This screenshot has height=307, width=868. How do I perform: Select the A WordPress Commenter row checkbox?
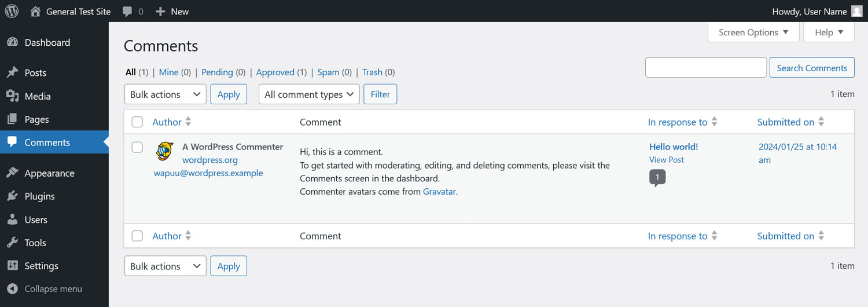pyautogui.click(x=137, y=147)
